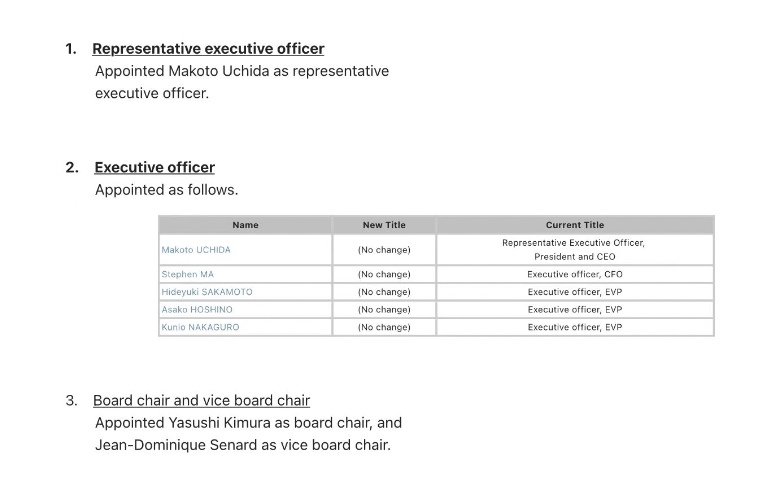Click the "Representative executive officer" underlined heading
This screenshot has height=488, width=778.
coord(208,49)
